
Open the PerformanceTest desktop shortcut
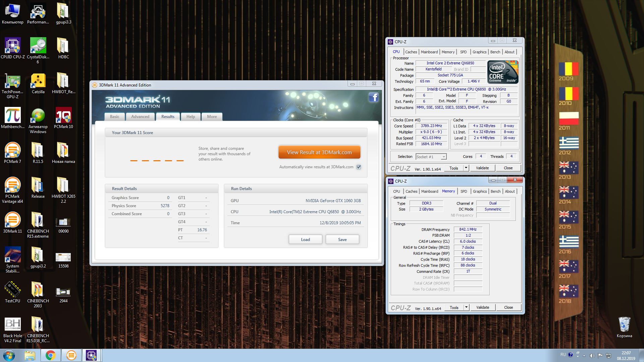38,14
